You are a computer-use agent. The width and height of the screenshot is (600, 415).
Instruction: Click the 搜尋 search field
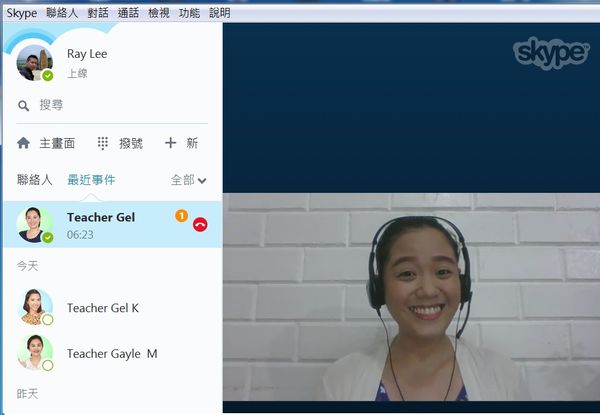pos(110,104)
